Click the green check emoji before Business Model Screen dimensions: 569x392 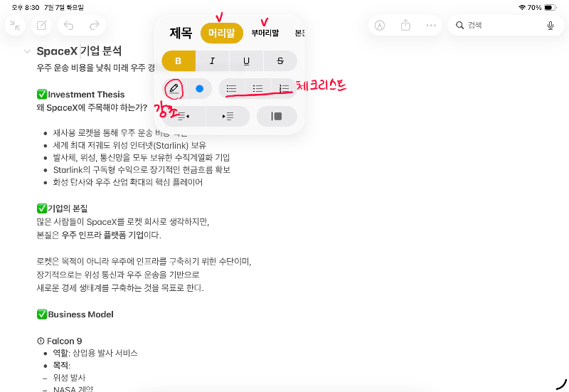click(42, 314)
